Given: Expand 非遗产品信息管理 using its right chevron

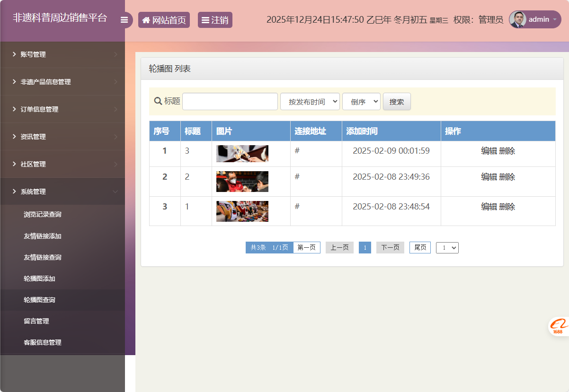Looking at the screenshot, I should point(116,82).
